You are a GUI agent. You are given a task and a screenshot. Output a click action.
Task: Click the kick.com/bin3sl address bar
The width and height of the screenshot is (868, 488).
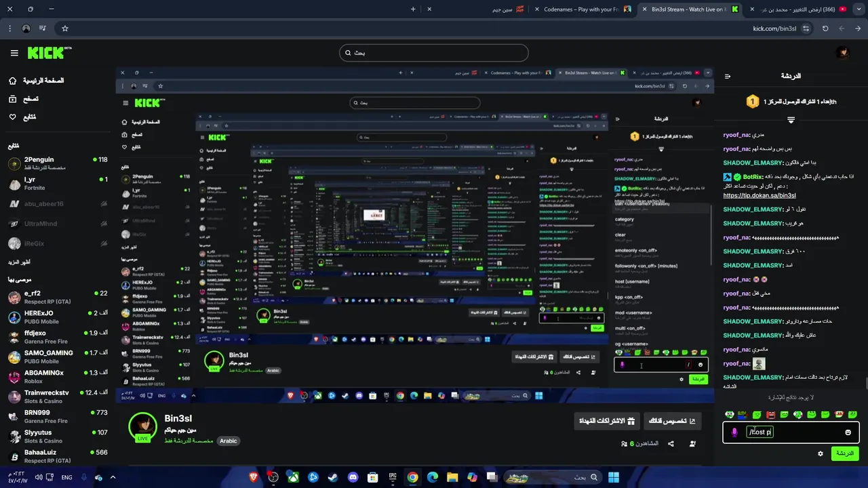[x=774, y=28]
